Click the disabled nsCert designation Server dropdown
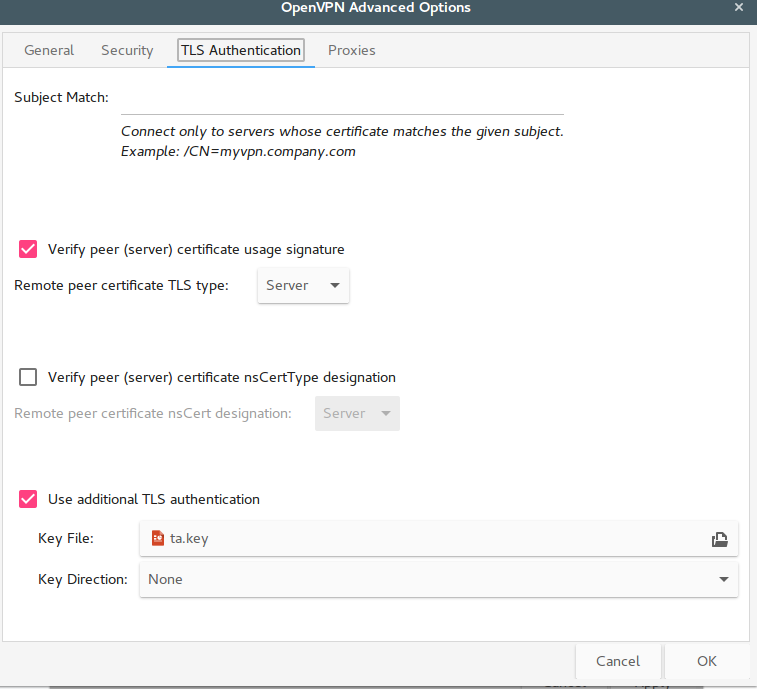 (357, 413)
